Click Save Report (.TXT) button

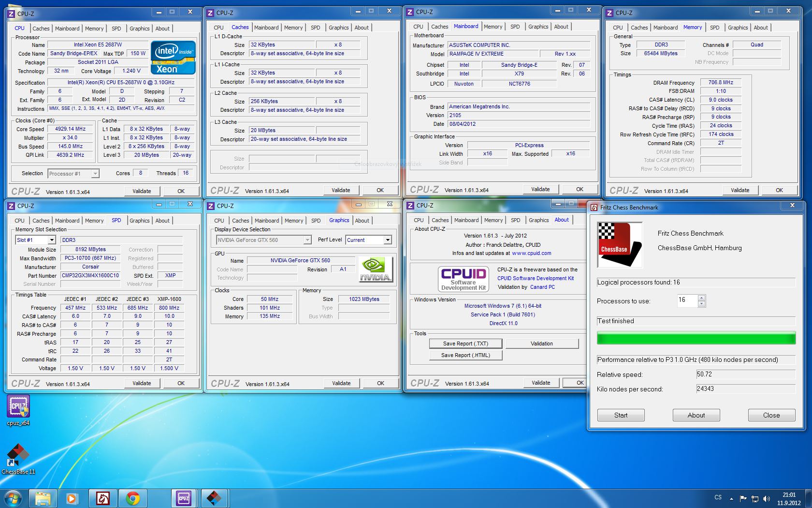tap(466, 344)
